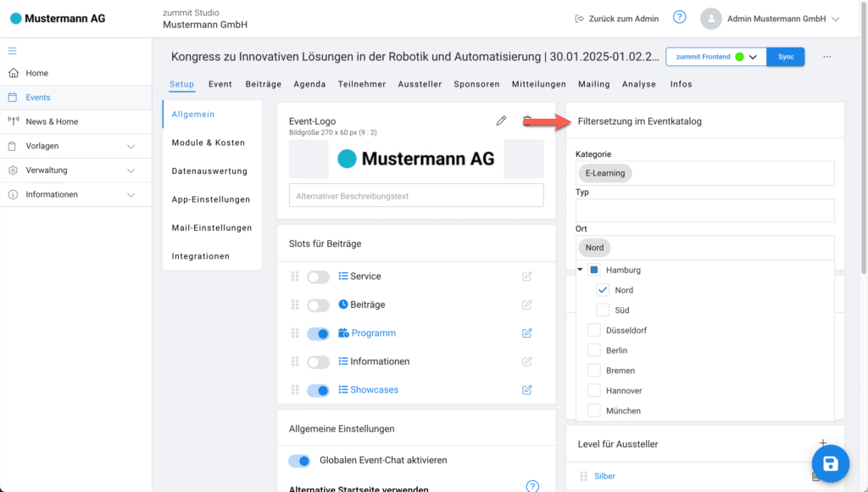Click the Alternativer Beschreibungstext input field
868x492 pixels.
415,196
